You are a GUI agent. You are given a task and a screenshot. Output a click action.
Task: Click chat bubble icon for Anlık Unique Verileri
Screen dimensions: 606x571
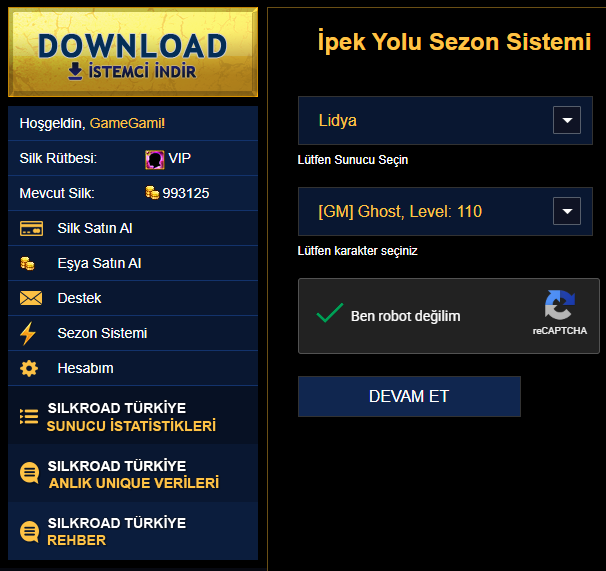(x=30, y=473)
